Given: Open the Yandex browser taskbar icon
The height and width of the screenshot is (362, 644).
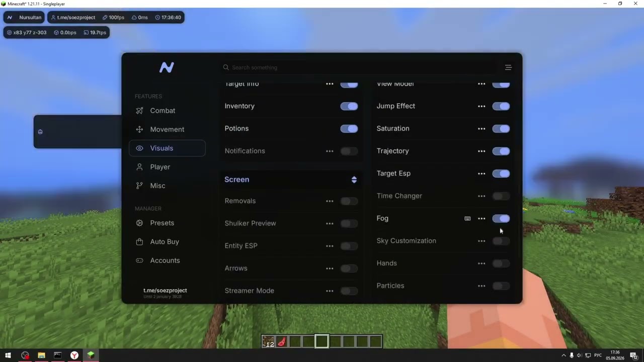Looking at the screenshot, I should pos(74,355).
